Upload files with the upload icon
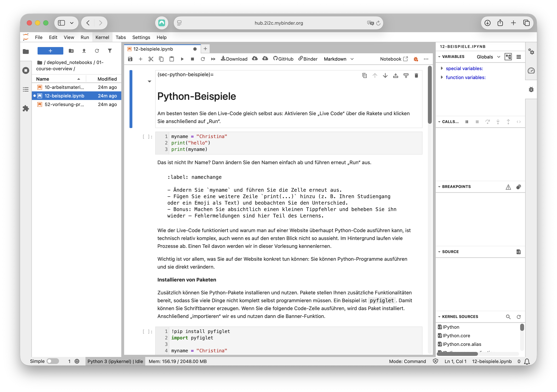 coord(84,51)
